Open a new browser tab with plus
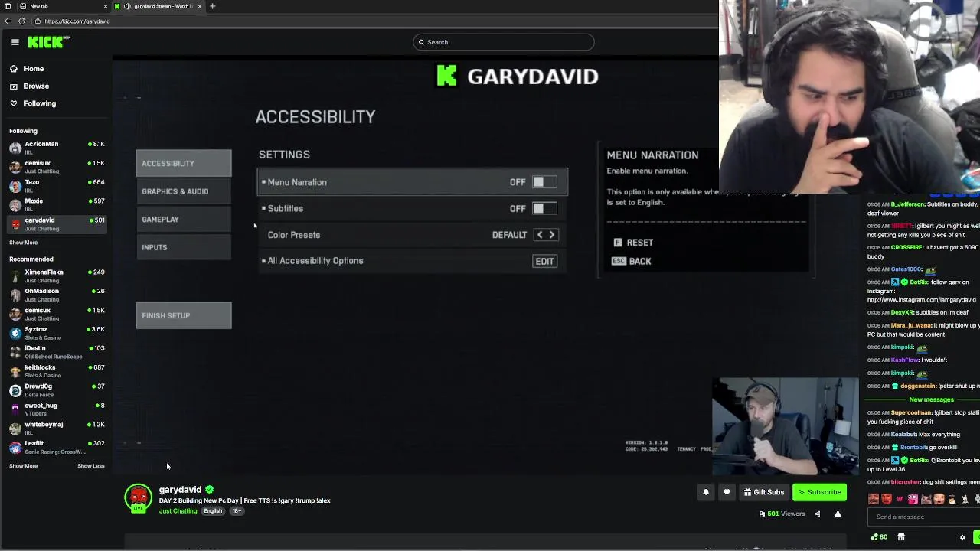 coord(212,6)
